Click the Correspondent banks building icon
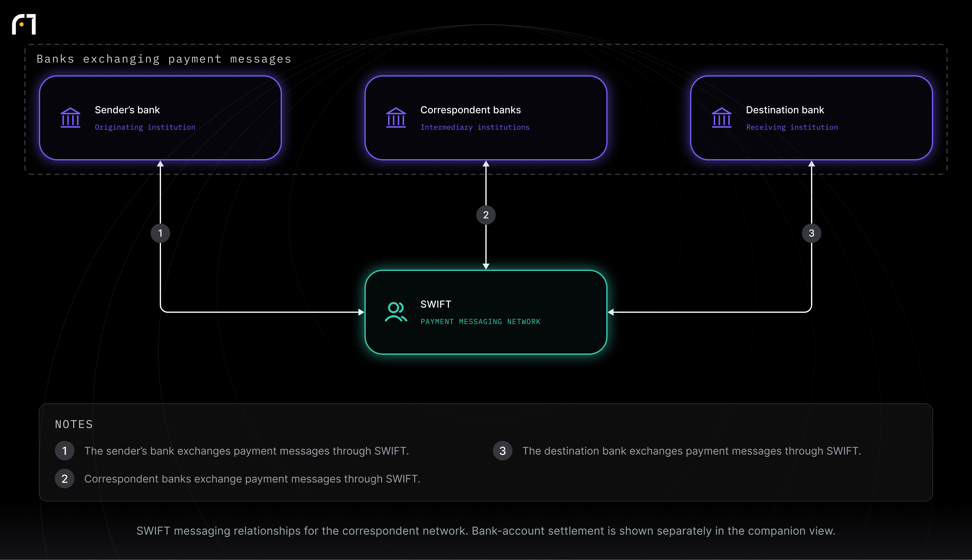Image resolution: width=972 pixels, height=560 pixels. pos(396,118)
